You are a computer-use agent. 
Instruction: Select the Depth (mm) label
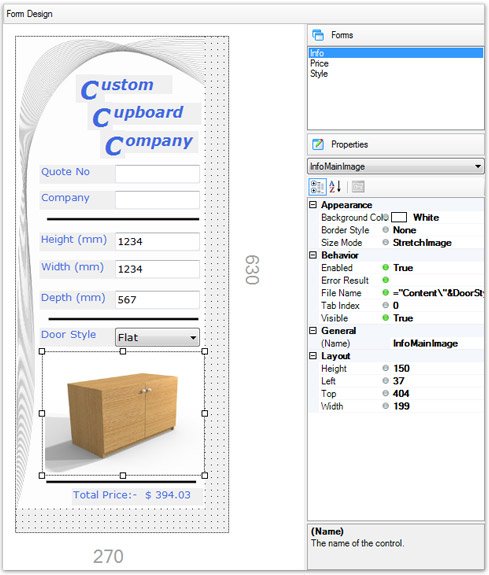[x=77, y=299]
